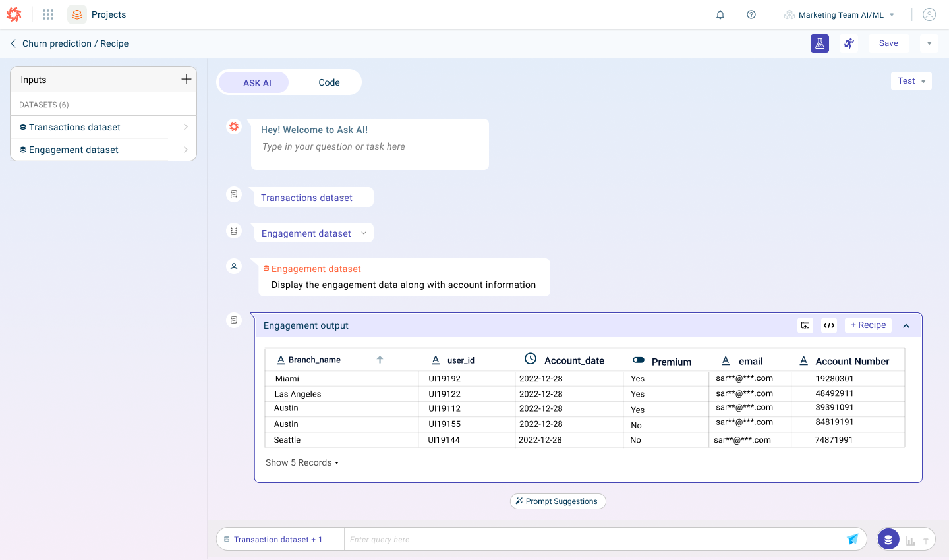Click the pop-out icon on Engagement output
The height and width of the screenshot is (560, 949).
(805, 325)
